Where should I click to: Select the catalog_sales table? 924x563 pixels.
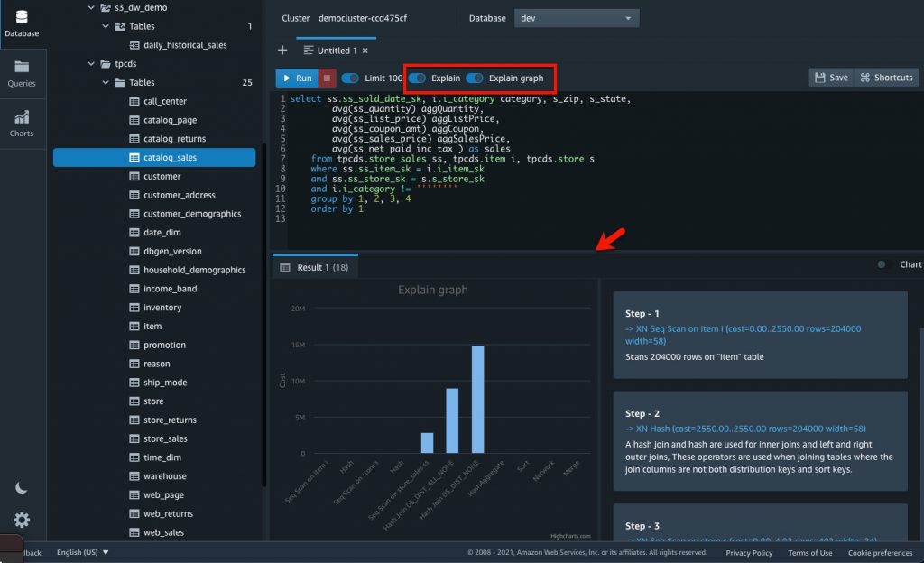click(154, 157)
